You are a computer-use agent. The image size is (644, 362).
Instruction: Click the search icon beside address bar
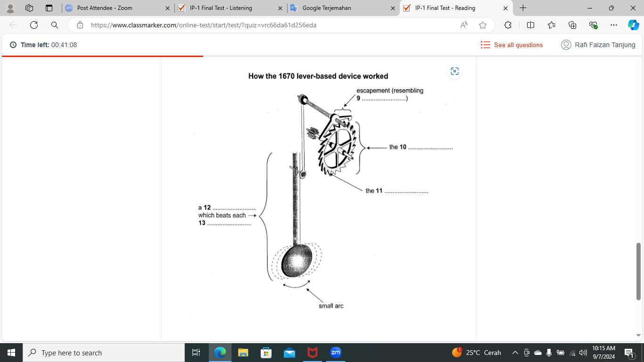[55, 25]
